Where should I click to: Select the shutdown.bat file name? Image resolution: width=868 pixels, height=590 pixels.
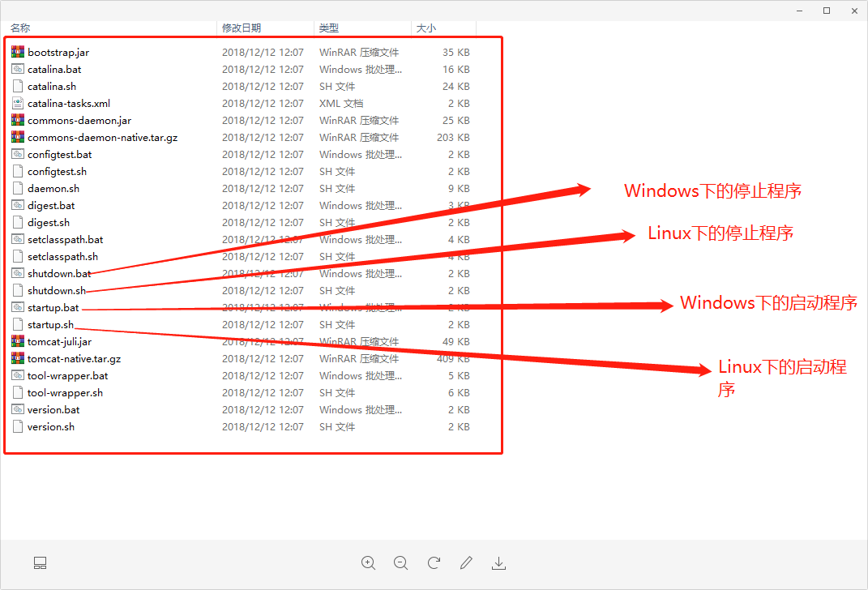59,273
